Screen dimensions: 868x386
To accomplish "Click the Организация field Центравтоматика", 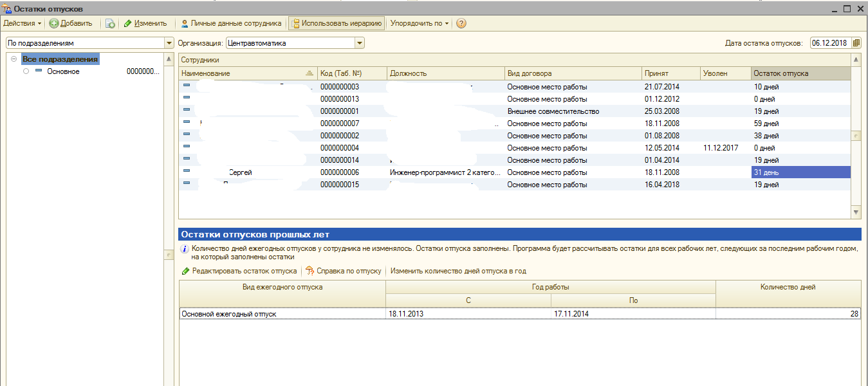I will pyautogui.click(x=290, y=43).
